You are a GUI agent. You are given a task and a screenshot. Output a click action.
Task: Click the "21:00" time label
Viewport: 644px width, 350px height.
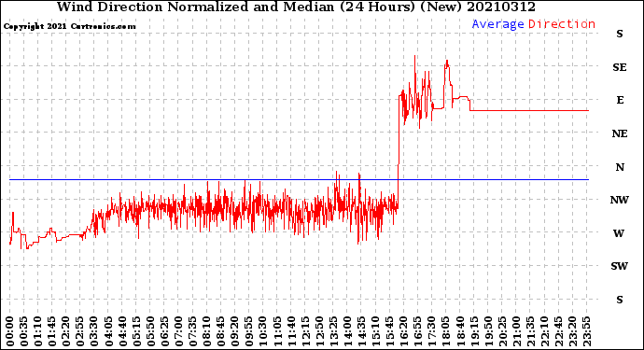pos(517,331)
